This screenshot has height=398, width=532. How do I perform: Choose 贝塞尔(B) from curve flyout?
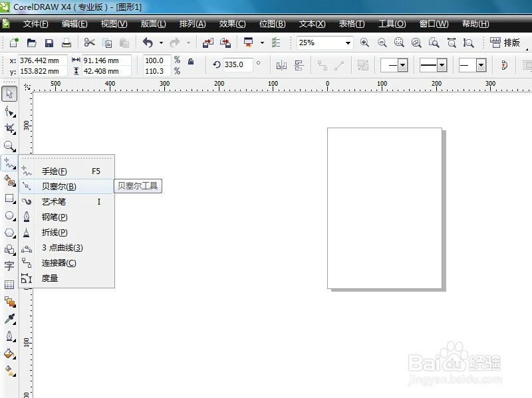(x=66, y=187)
